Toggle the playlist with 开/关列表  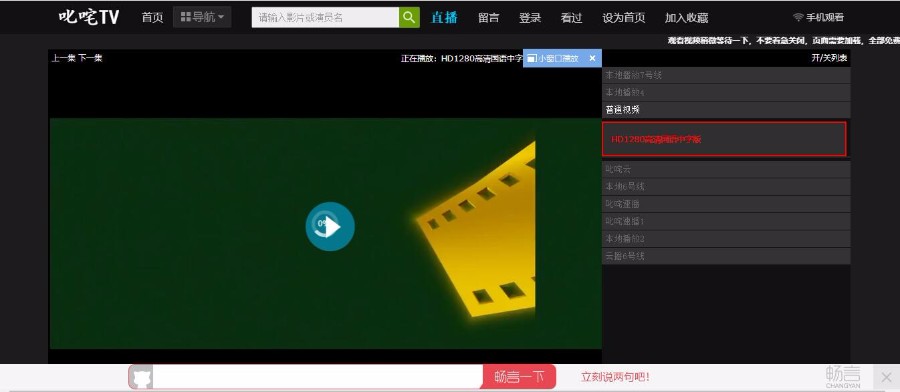click(829, 58)
